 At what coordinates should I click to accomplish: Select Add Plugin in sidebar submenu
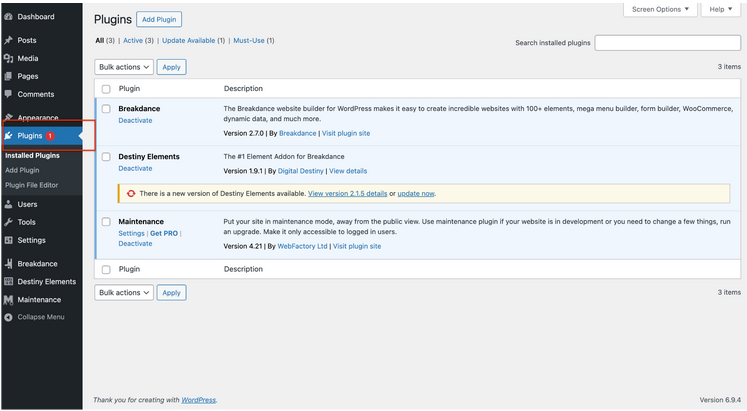tap(22, 170)
